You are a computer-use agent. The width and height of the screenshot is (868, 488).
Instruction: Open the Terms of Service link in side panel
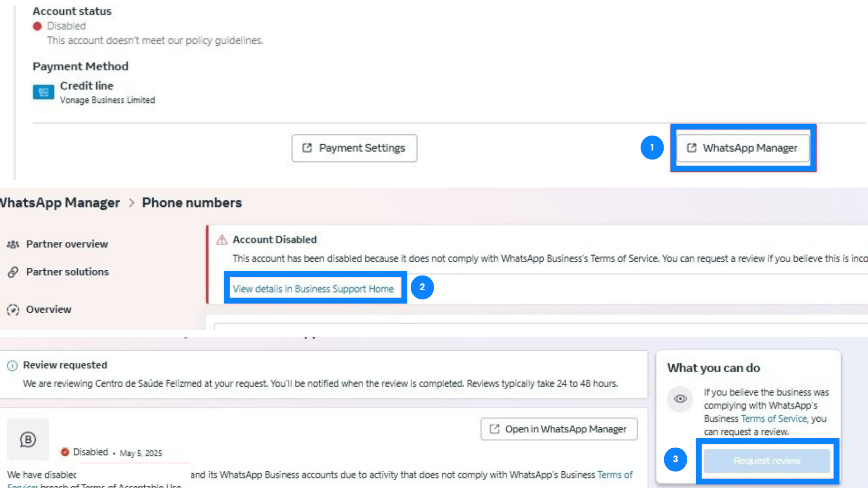tap(774, 419)
